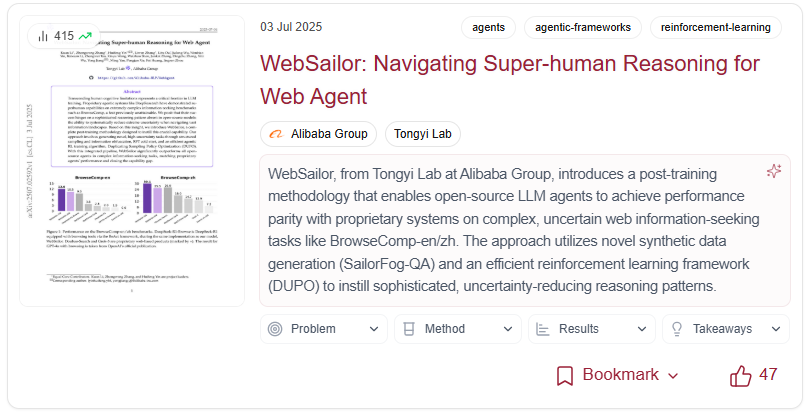Click the bookmark flag icon
This screenshot has width=810, height=414.
tap(565, 375)
